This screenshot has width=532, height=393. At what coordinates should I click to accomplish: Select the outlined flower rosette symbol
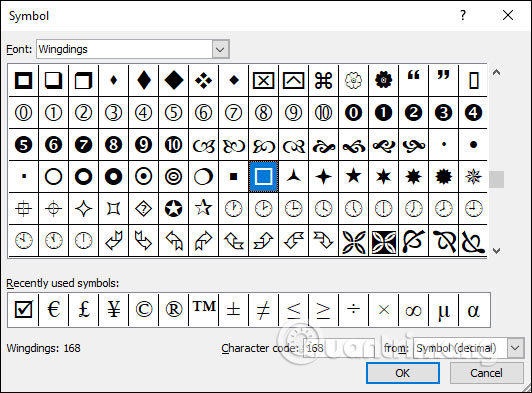point(353,80)
